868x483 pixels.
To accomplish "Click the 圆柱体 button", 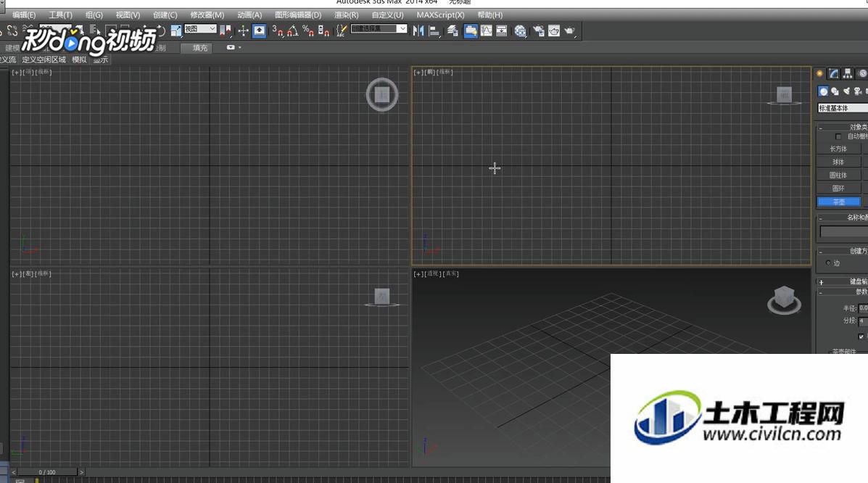I will click(839, 175).
